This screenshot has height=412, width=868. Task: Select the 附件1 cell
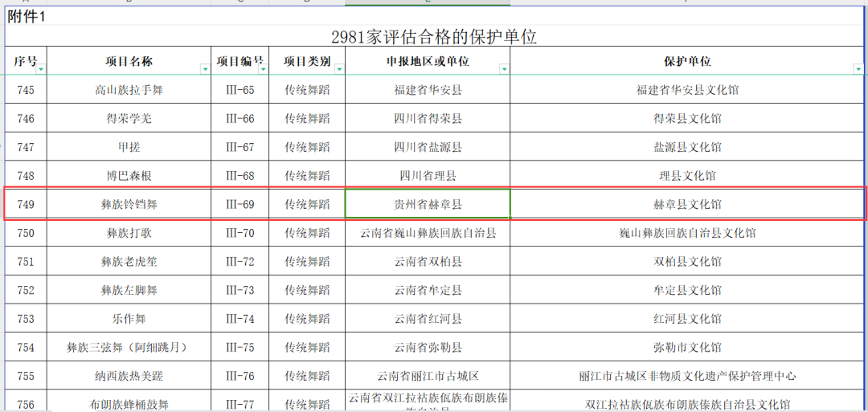(28, 17)
